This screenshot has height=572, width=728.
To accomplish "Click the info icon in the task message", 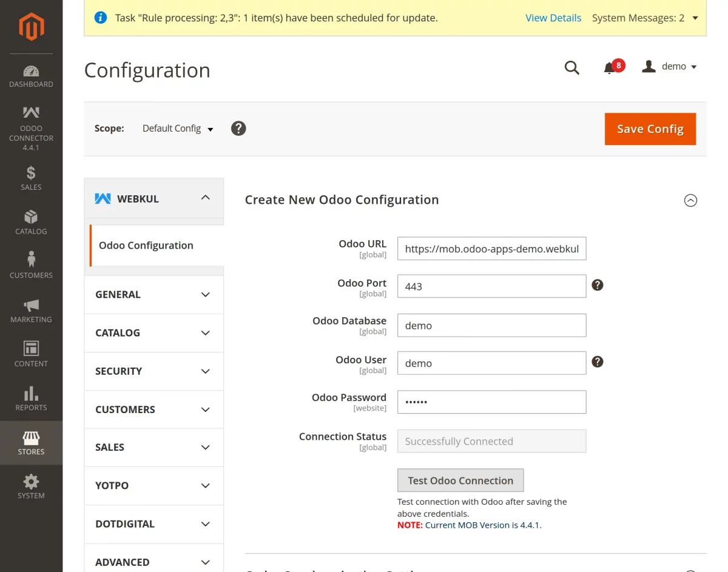I will pyautogui.click(x=101, y=18).
